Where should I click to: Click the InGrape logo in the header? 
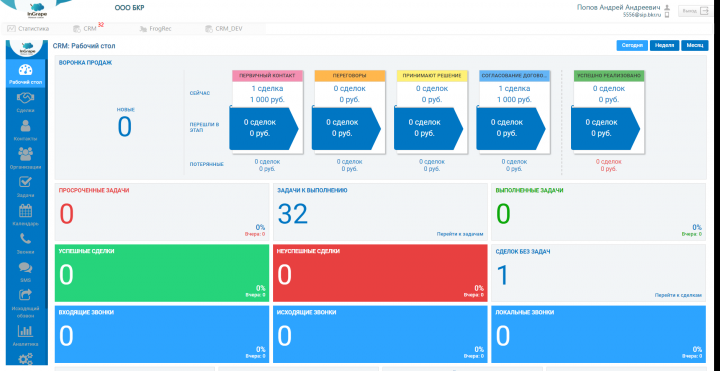(x=38, y=10)
